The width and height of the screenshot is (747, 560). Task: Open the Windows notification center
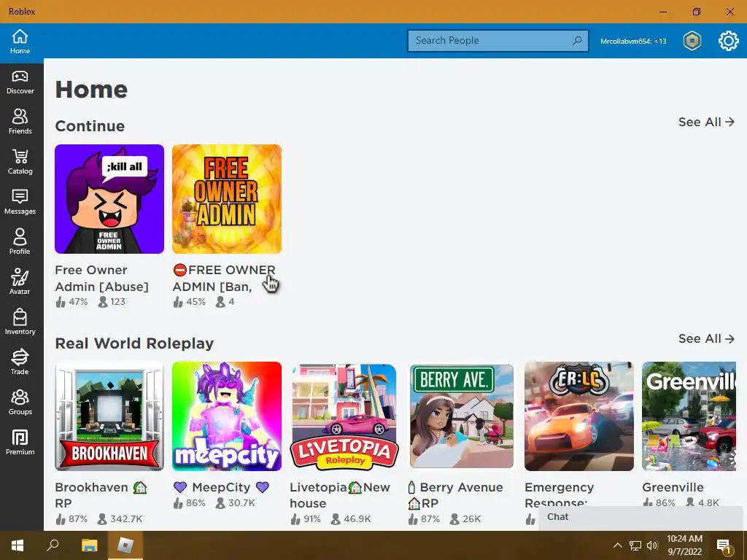(x=724, y=546)
